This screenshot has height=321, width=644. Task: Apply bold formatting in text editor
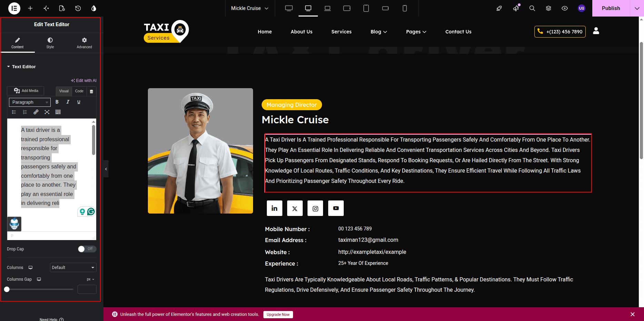(57, 102)
